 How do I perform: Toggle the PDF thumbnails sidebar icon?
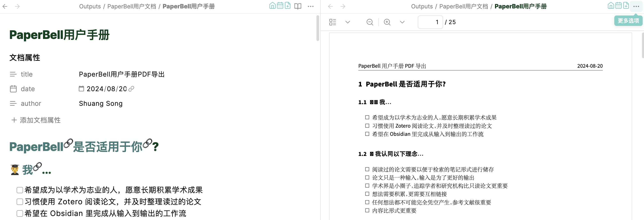point(332,22)
